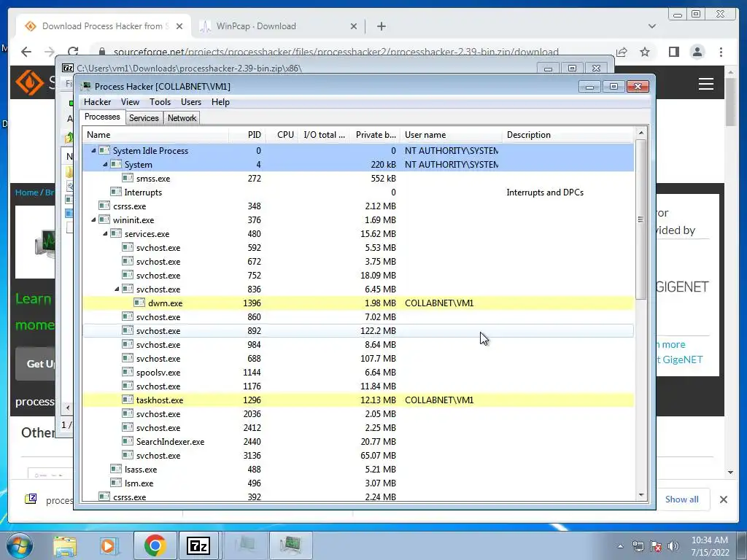Viewport: 747px width, 560px height.
Task: Open the View menu
Action: (x=130, y=102)
